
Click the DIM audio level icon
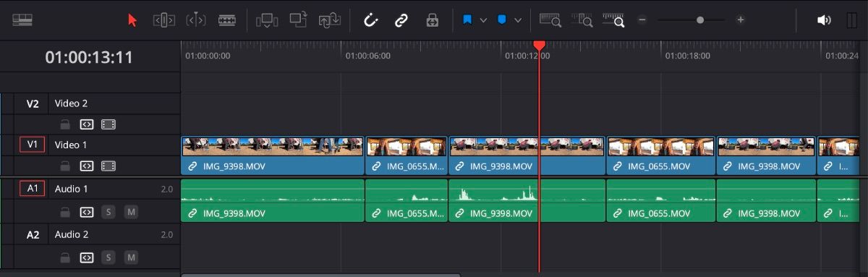tap(851, 20)
